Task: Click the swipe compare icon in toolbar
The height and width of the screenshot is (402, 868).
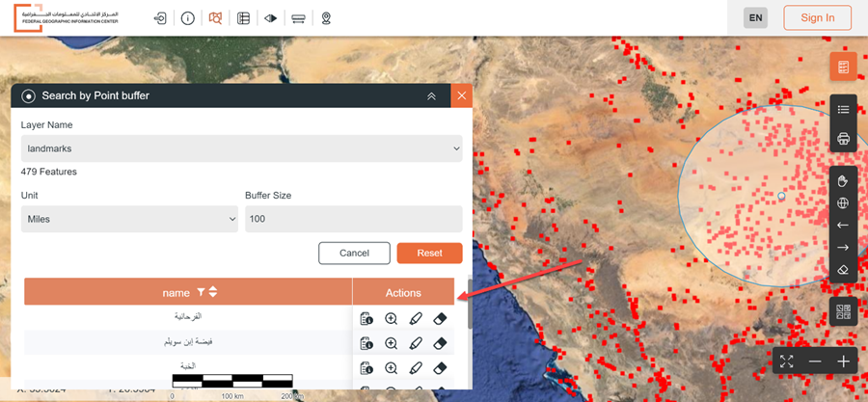Action: [271, 18]
